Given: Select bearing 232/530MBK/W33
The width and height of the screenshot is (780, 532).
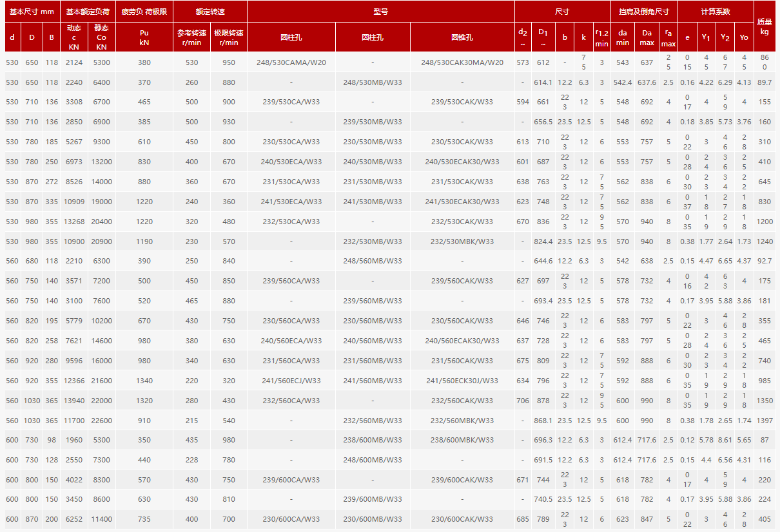Looking at the screenshot, I should (x=462, y=242).
